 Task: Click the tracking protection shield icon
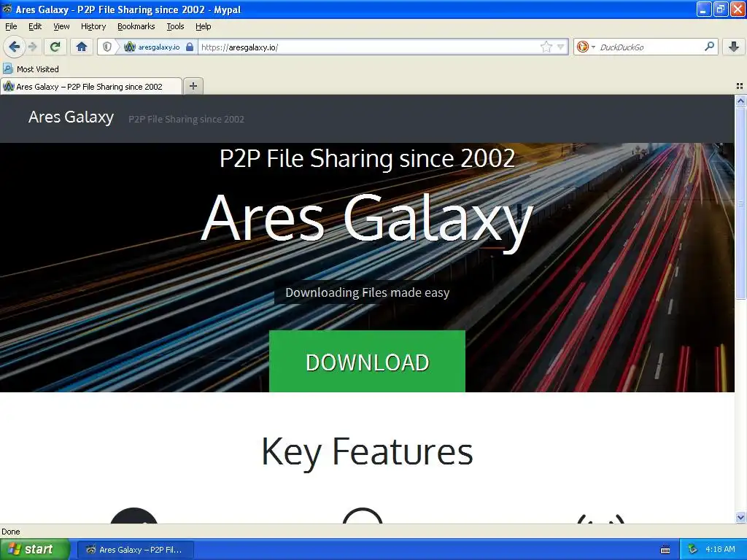[107, 47]
